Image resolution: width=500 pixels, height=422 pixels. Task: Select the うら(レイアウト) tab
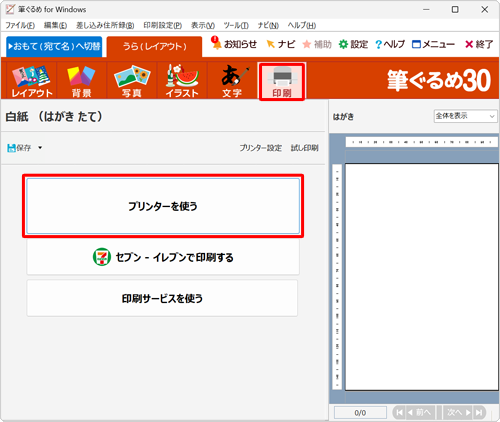(x=154, y=46)
